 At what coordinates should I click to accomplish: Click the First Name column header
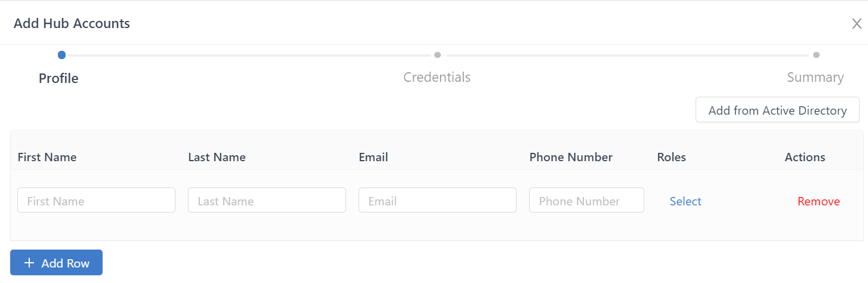(x=47, y=158)
